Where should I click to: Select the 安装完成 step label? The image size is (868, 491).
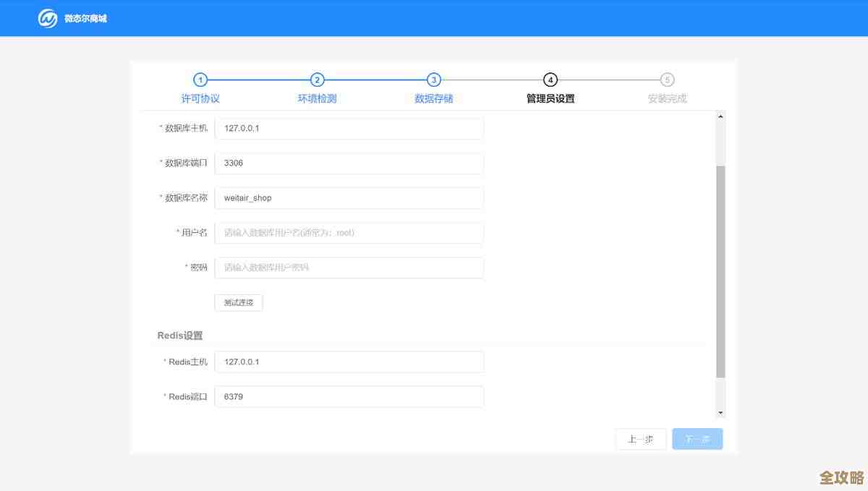click(x=667, y=98)
